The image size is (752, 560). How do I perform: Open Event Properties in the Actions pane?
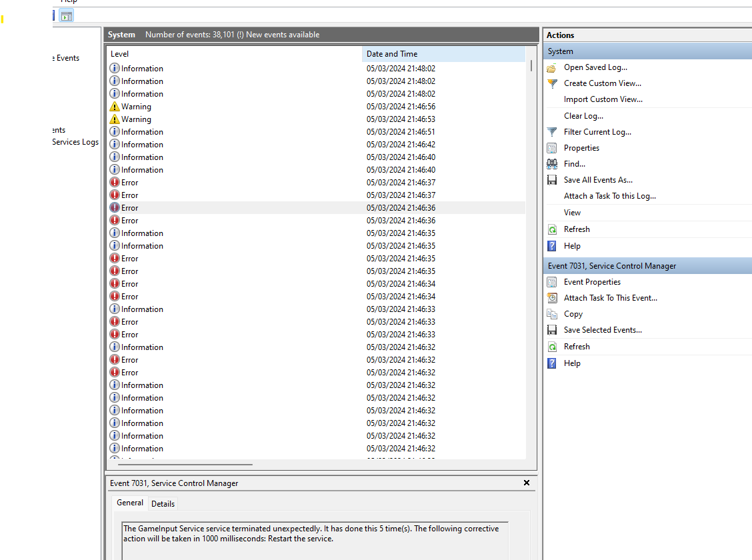click(591, 282)
